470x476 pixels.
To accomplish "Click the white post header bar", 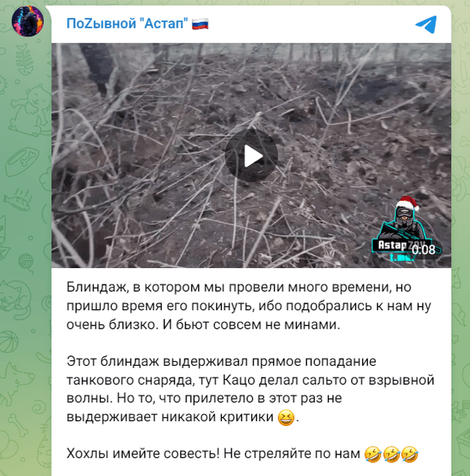I will coord(251,25).
